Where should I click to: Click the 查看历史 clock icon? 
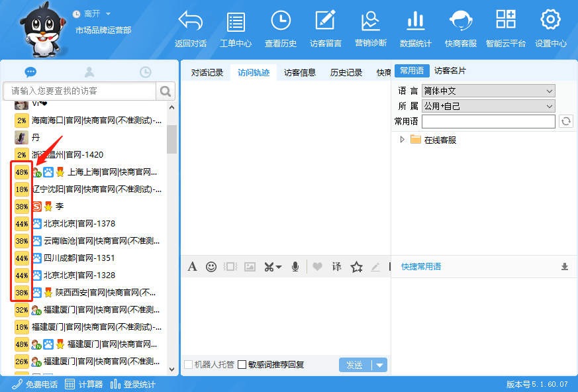[x=281, y=23]
